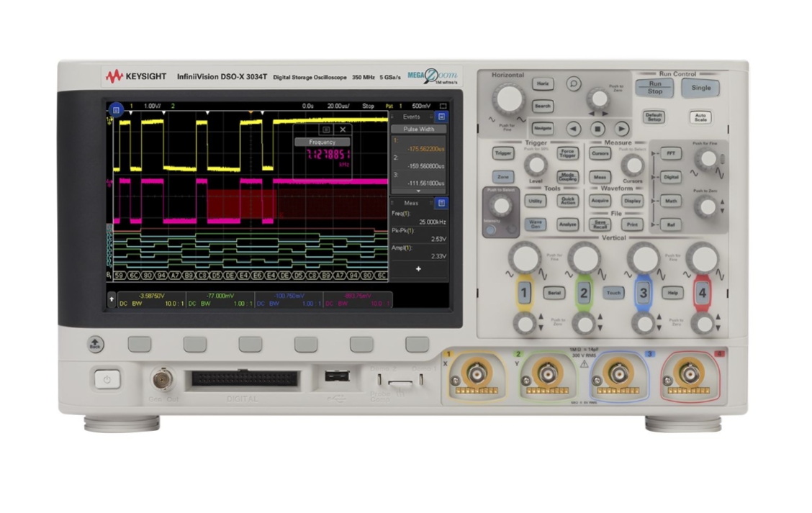Image resolution: width=812 pixels, height=513 pixels.
Task: Open the Ref waveform button
Action: [670, 224]
